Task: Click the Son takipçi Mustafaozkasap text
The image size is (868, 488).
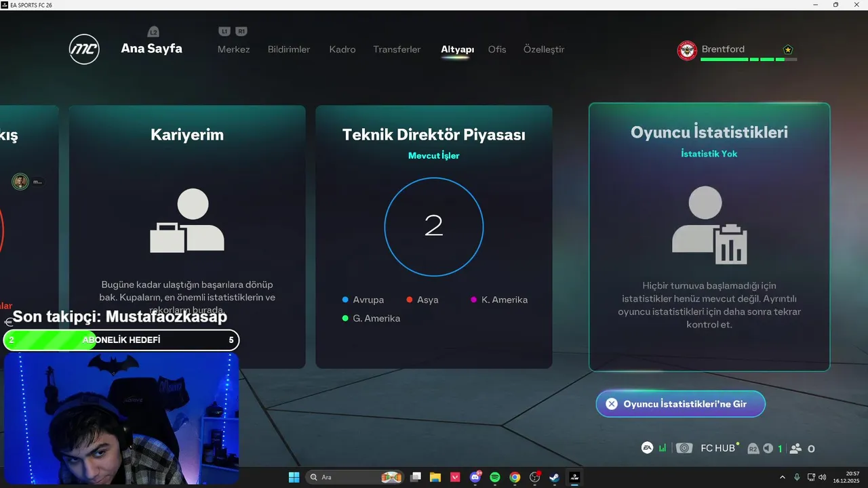Action: pyautogui.click(x=120, y=317)
